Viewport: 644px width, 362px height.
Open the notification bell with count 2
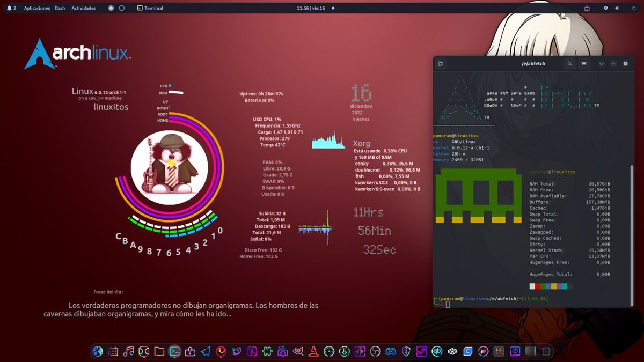point(11,8)
